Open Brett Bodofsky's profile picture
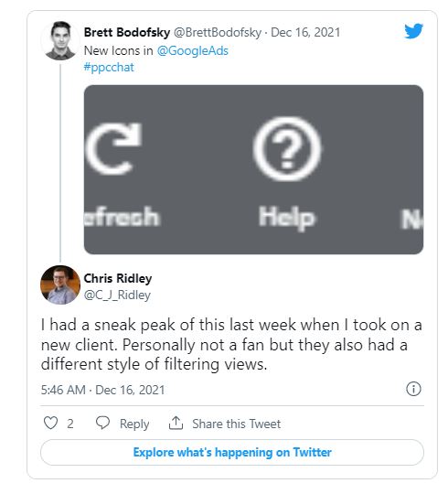The height and width of the screenshot is (494, 448). click(x=60, y=40)
